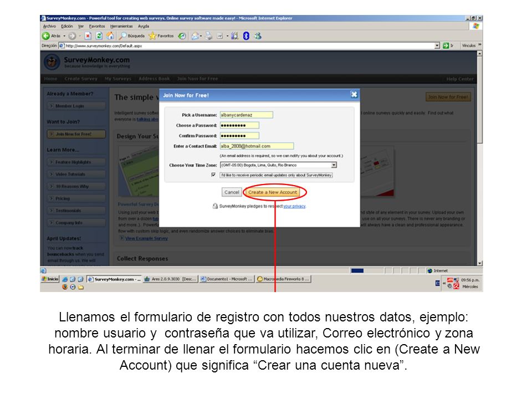
Task: Toggle the periodic email updates checkbox
Action: (x=213, y=175)
